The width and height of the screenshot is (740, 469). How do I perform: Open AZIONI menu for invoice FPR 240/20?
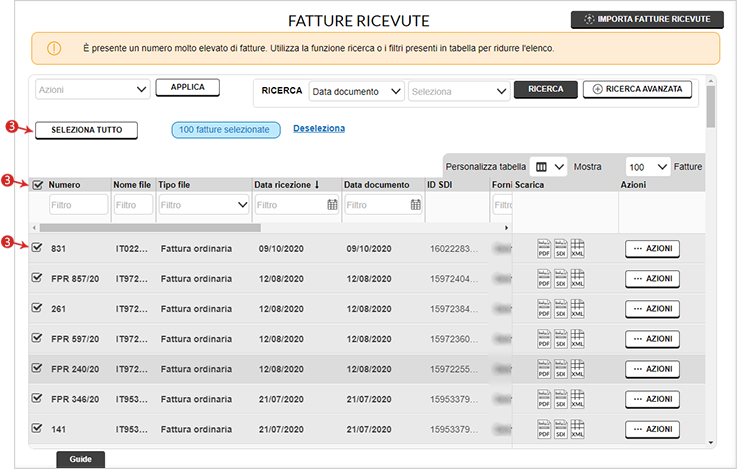coord(653,369)
